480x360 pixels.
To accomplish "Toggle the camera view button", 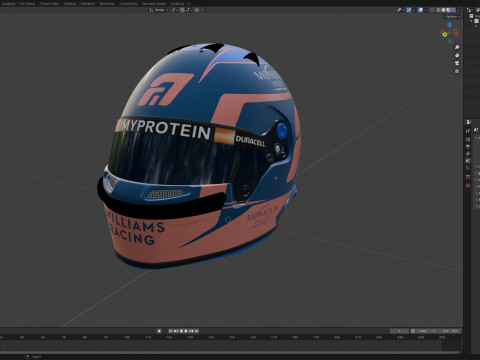I will click(x=457, y=63).
